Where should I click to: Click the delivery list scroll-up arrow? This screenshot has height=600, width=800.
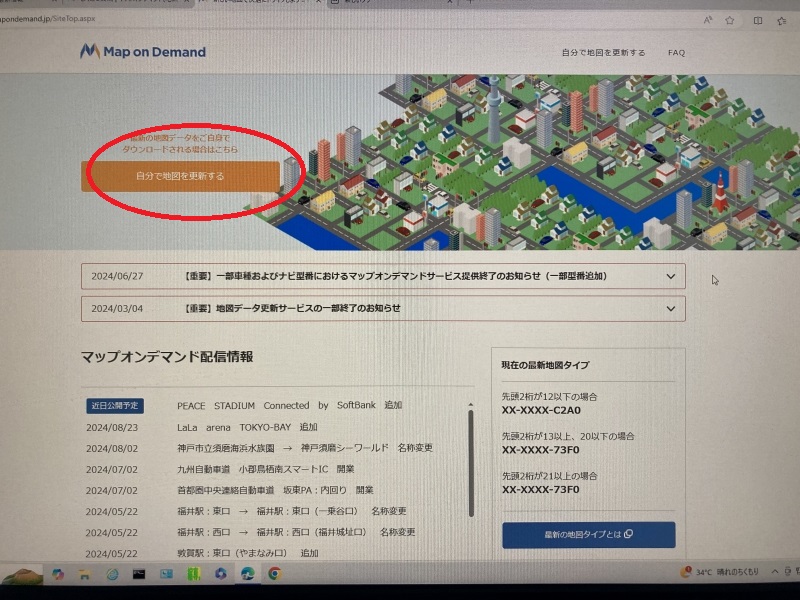tap(470, 405)
